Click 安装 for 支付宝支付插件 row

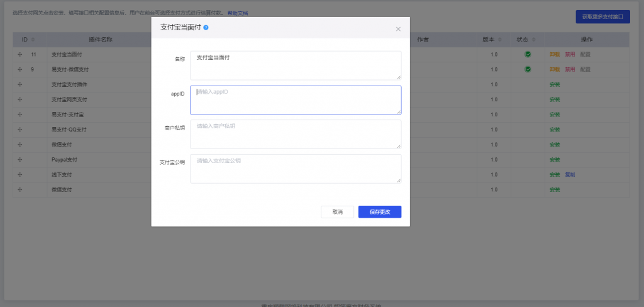click(x=555, y=84)
